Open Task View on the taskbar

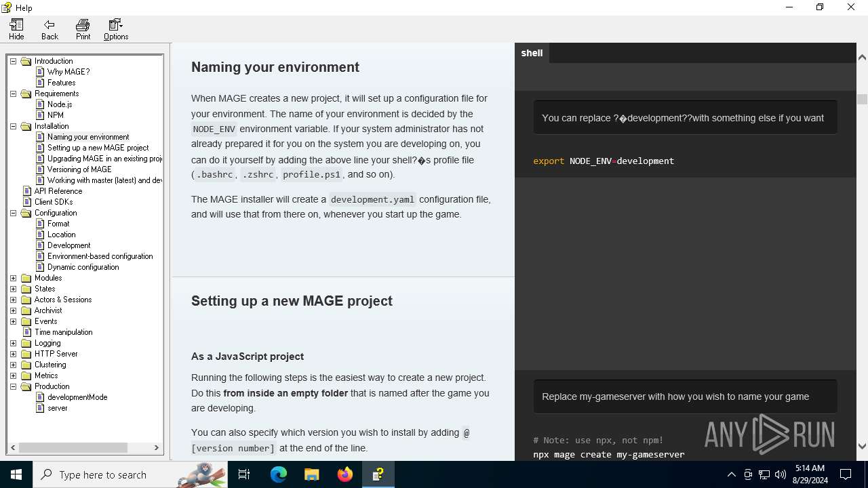[x=244, y=474]
